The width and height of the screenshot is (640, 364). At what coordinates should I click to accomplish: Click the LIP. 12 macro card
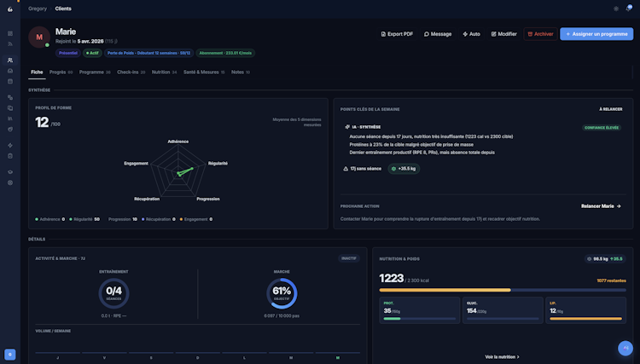click(585, 310)
